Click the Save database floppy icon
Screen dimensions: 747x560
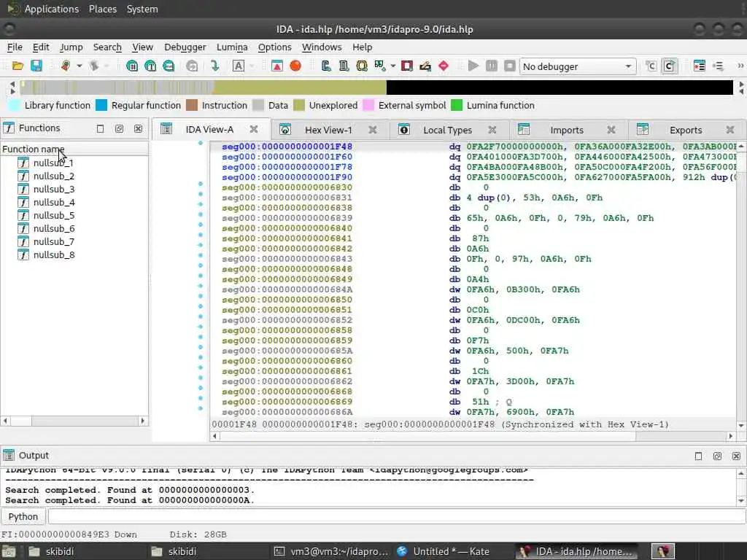point(36,66)
